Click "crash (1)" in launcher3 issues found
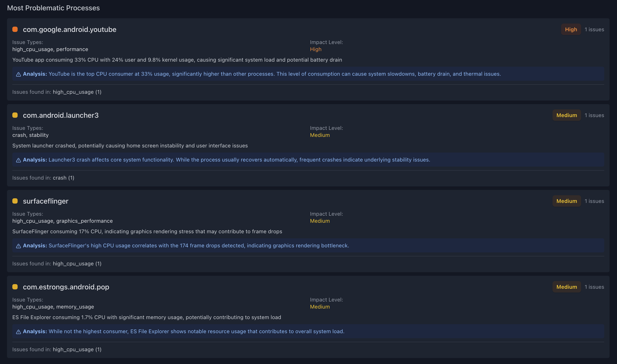The height and width of the screenshot is (364, 617). coord(64,178)
